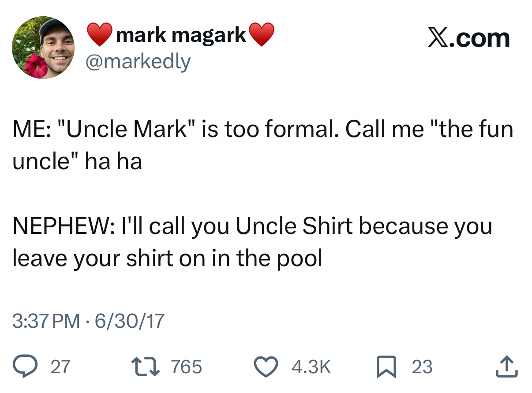Viewport: 532px width, 393px height.
Task: Click the 3:37 PM timestamp
Action: [x=46, y=321]
